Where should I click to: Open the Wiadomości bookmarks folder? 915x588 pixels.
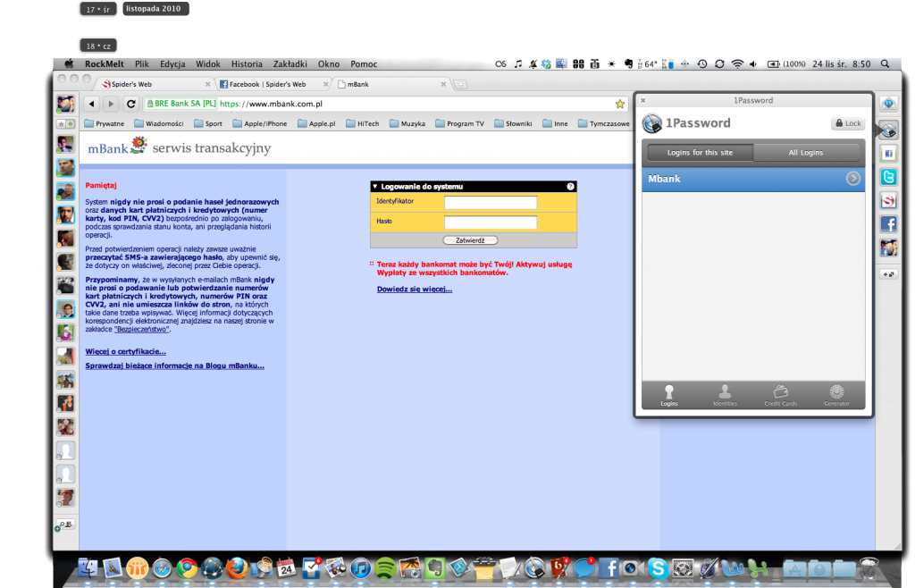tap(159, 123)
